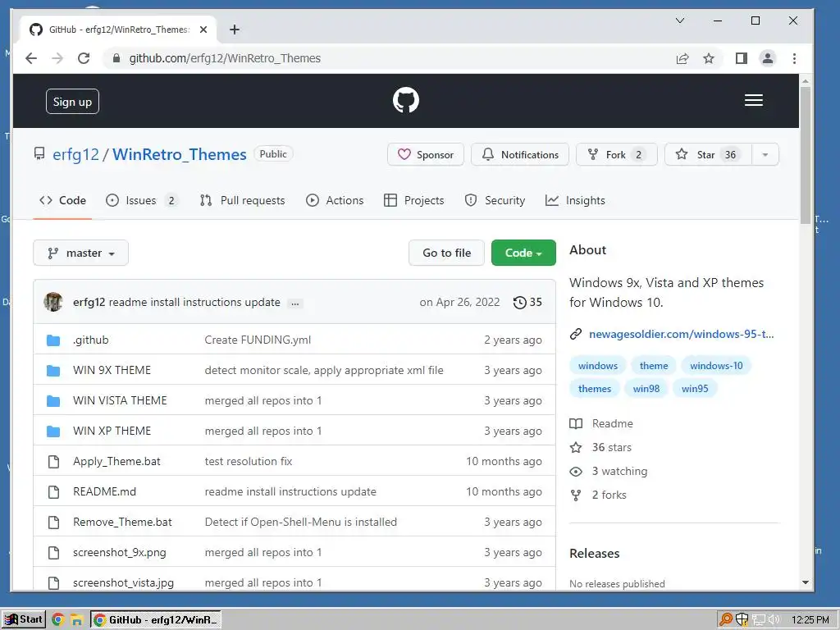Open the Windows Start button
840x630 pixels.
[24, 619]
